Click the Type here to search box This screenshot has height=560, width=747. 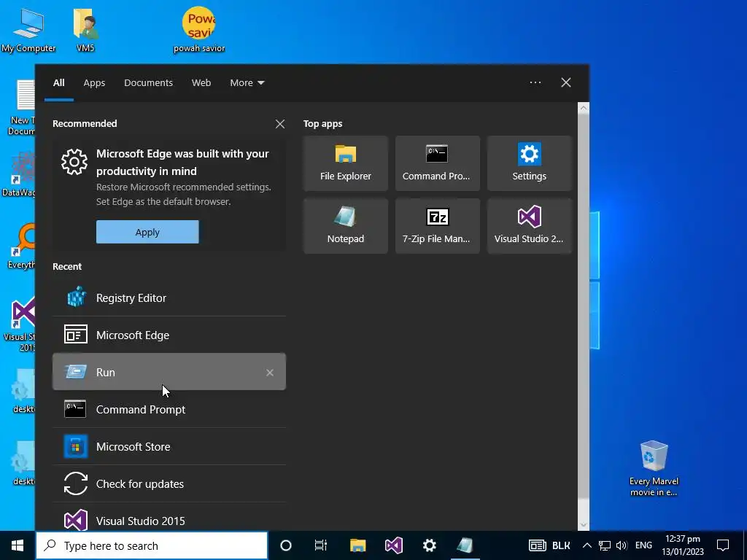click(x=152, y=545)
